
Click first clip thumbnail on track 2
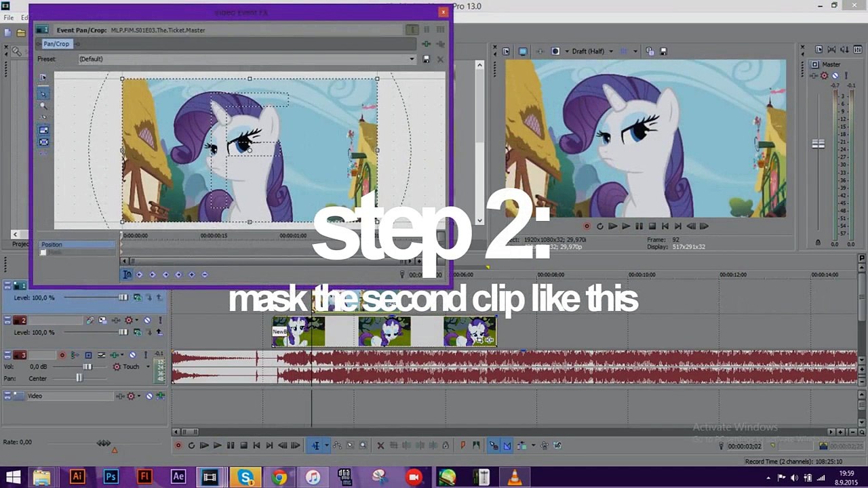pyautogui.click(x=298, y=331)
